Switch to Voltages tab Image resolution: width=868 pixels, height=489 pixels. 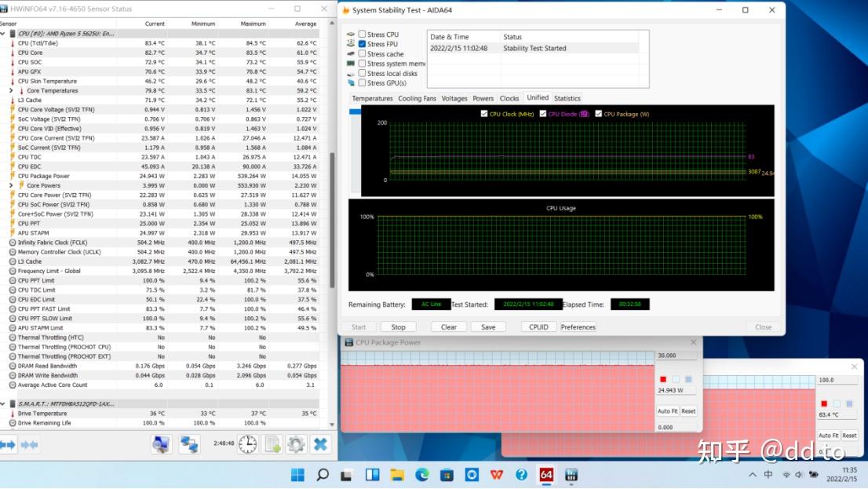(454, 99)
